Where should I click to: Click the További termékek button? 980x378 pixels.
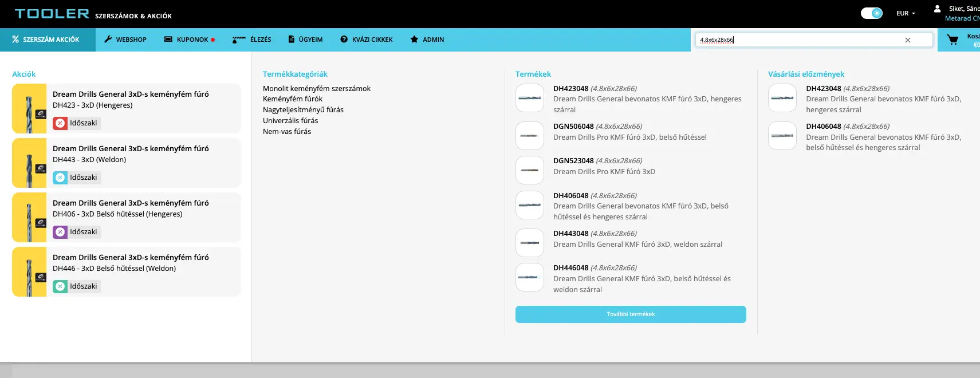click(x=631, y=314)
